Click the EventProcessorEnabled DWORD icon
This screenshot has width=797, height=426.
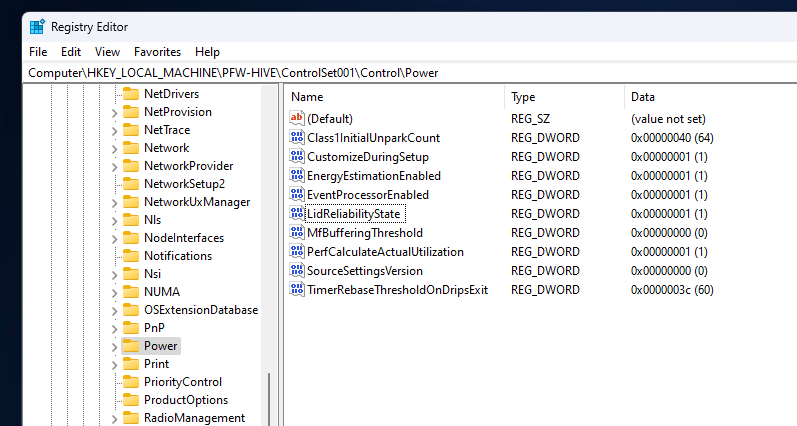[x=297, y=195]
